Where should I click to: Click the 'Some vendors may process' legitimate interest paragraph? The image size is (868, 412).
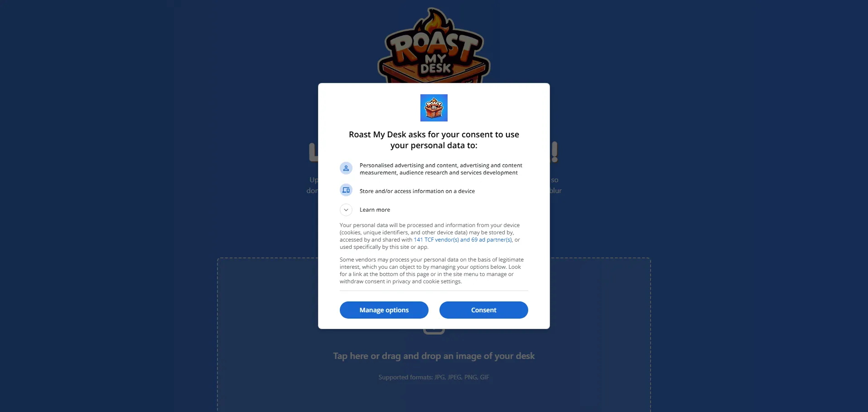pyautogui.click(x=432, y=271)
